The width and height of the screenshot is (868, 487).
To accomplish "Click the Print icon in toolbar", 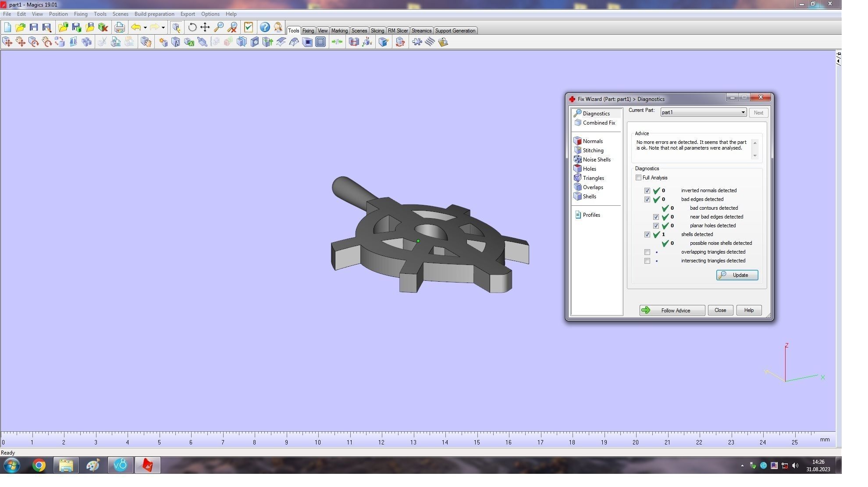I will [x=119, y=27].
